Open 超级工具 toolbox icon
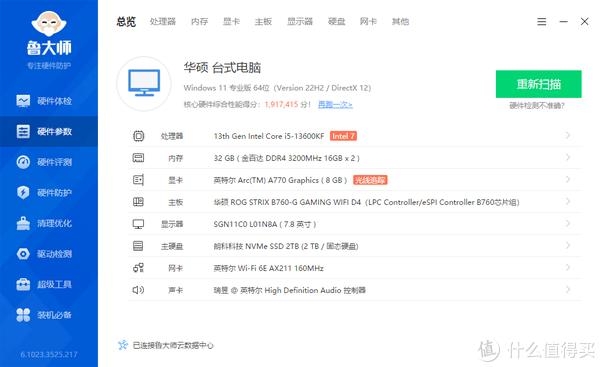The image size is (600, 367). 23,284
